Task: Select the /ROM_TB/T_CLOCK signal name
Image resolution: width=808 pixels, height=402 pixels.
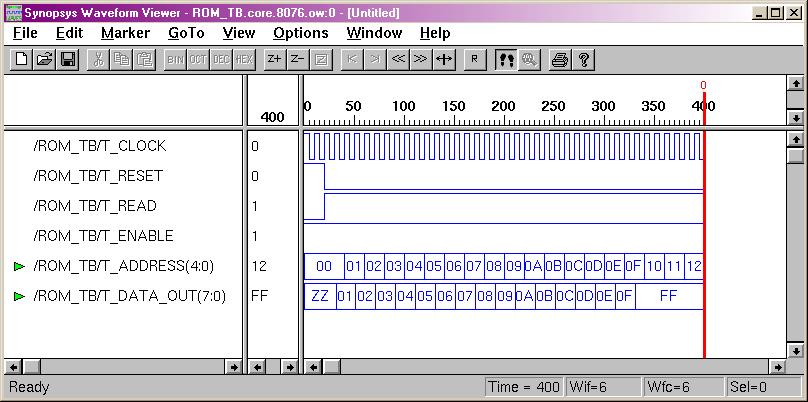Action: coord(100,146)
